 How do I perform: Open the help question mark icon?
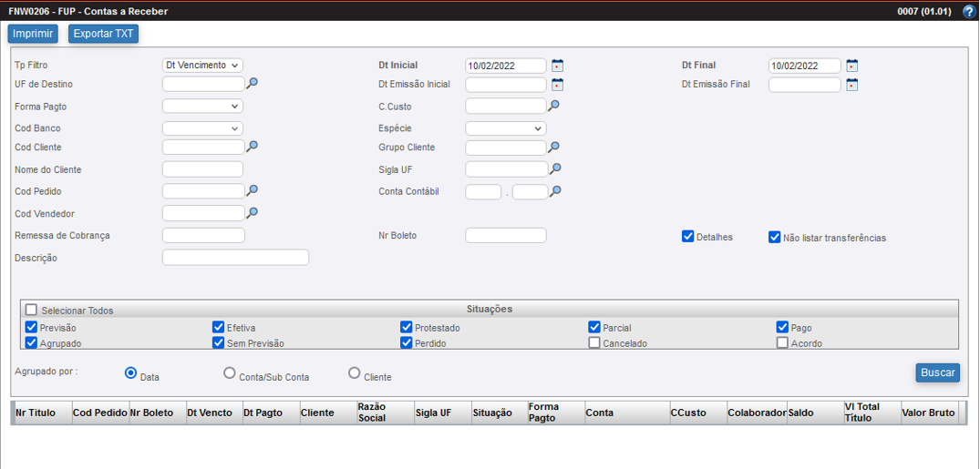click(968, 12)
